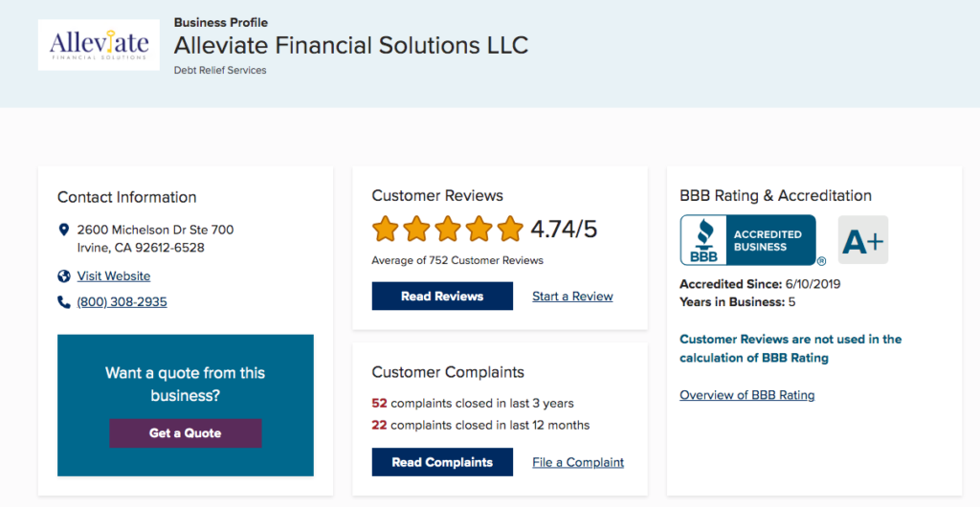Screen dimensions: 980x507
Task: Open the Visit Website link
Action: [114, 276]
